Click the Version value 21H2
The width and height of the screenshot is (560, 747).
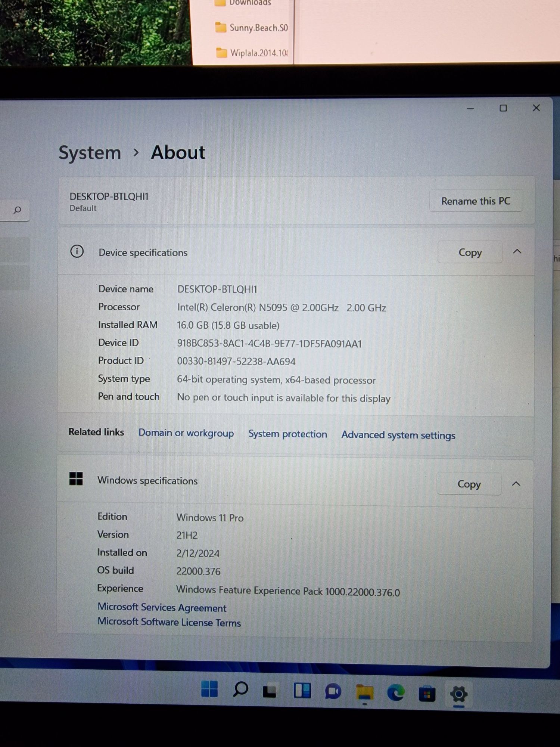tap(187, 535)
